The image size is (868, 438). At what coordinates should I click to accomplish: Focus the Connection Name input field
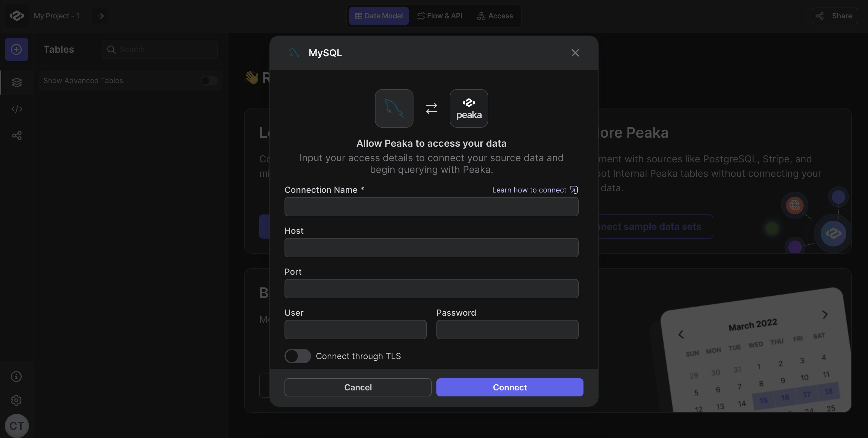click(x=431, y=207)
